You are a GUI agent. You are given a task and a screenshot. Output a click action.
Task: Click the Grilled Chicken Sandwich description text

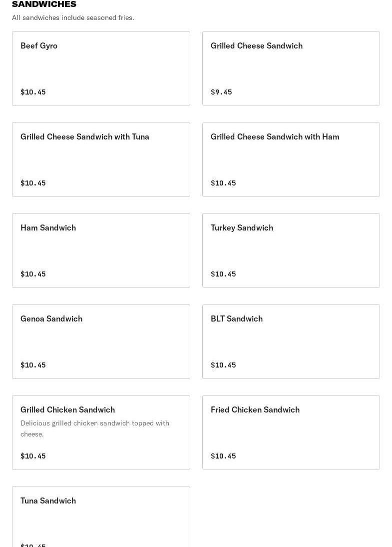95,428
